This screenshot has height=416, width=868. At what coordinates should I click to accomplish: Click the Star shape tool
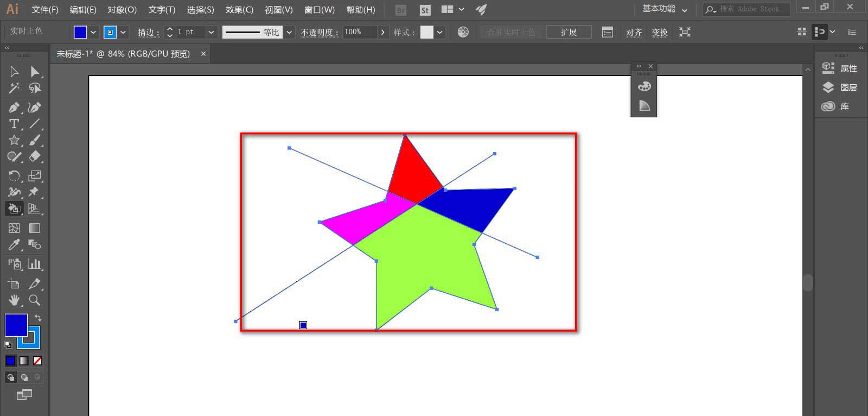pyautogui.click(x=14, y=140)
